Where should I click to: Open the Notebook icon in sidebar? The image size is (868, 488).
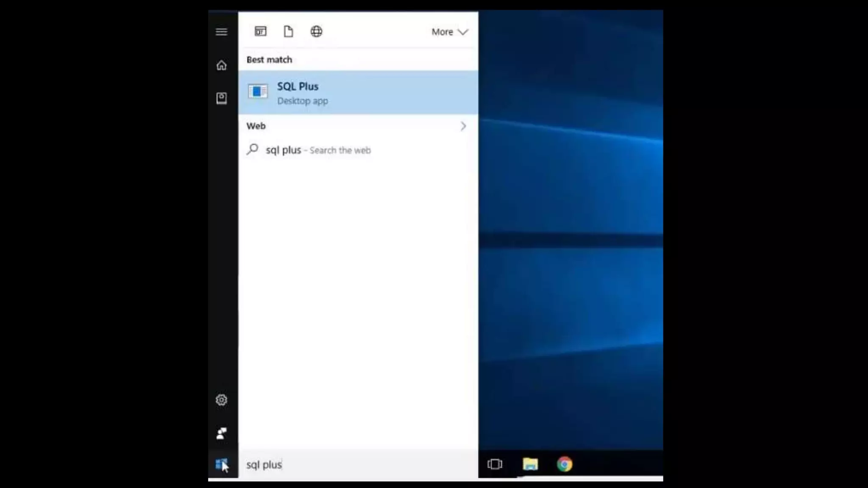coord(221,98)
